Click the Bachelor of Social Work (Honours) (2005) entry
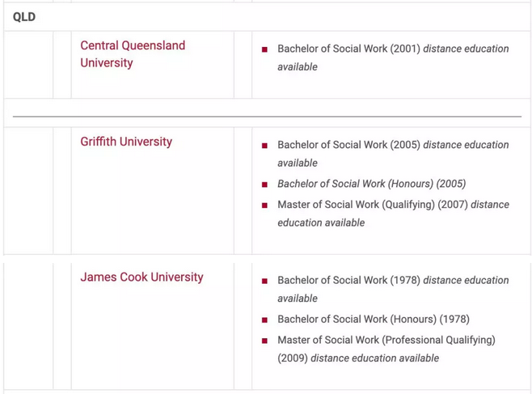This screenshot has width=532, height=394. pos(371,184)
